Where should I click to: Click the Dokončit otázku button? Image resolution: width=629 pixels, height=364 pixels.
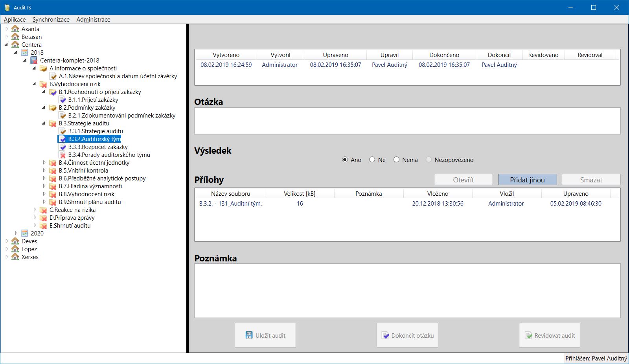[407, 335]
